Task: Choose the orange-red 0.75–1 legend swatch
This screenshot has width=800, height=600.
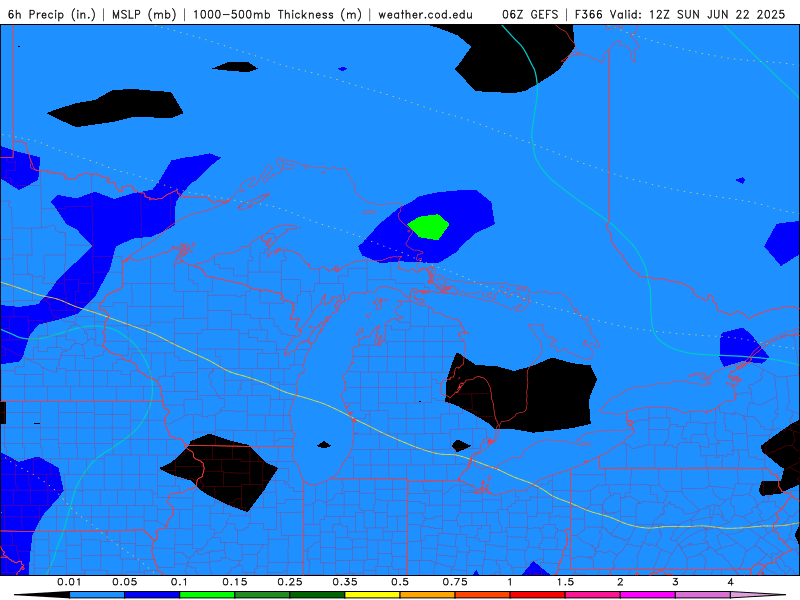Action: tap(483, 595)
